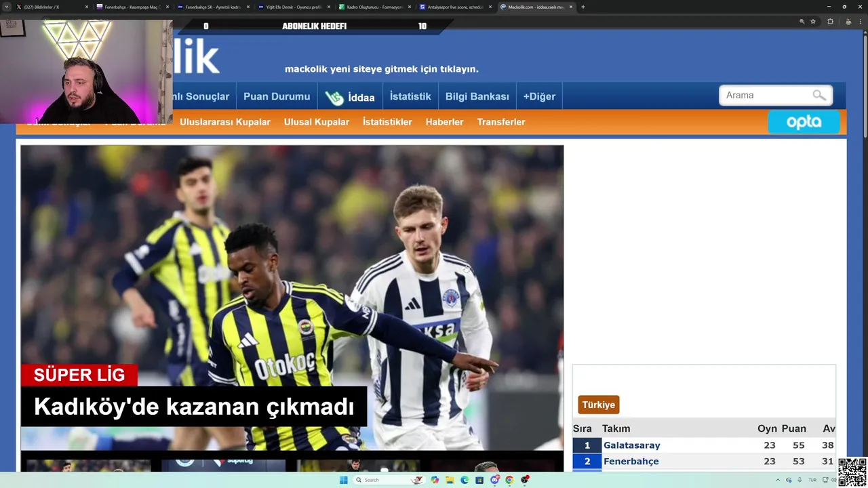Select the Türkiye standings button
868x488 pixels.
[598, 405]
